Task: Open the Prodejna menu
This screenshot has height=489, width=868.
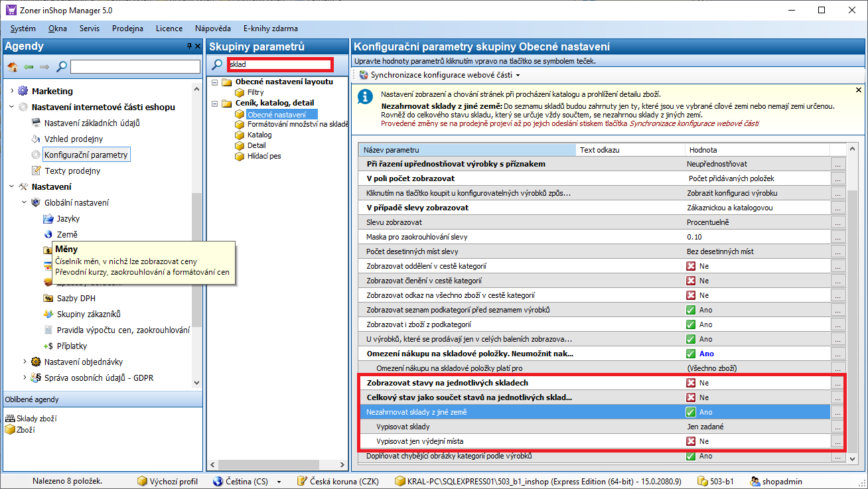Action: point(127,29)
